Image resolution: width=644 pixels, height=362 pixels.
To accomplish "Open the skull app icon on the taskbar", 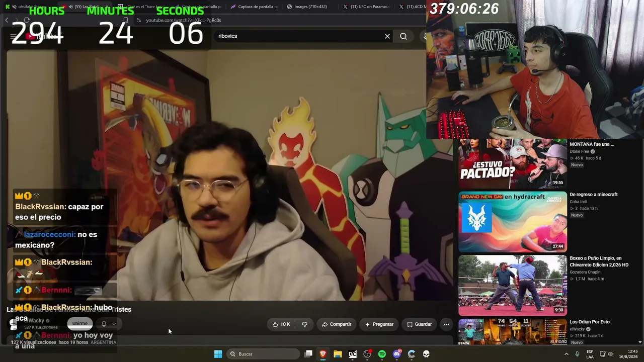I will point(426,354).
